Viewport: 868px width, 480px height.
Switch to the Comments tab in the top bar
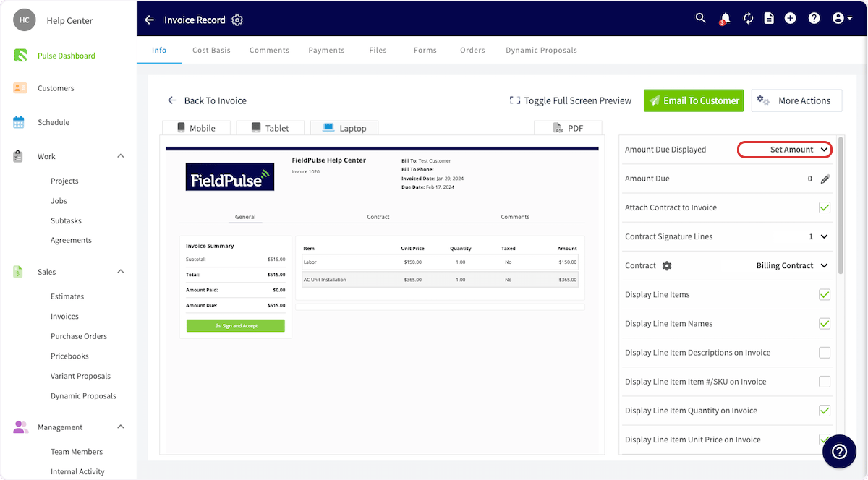tap(269, 51)
